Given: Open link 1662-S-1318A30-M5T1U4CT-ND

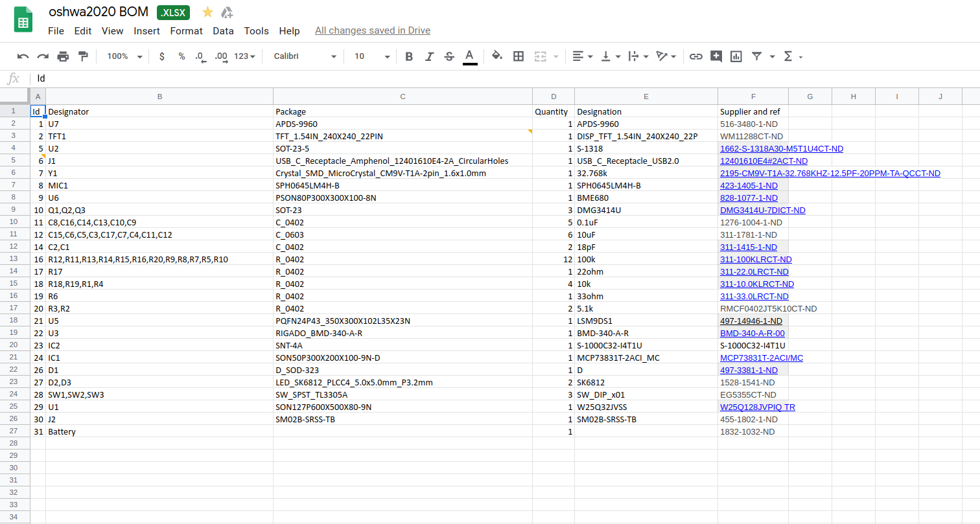Looking at the screenshot, I should [x=782, y=148].
